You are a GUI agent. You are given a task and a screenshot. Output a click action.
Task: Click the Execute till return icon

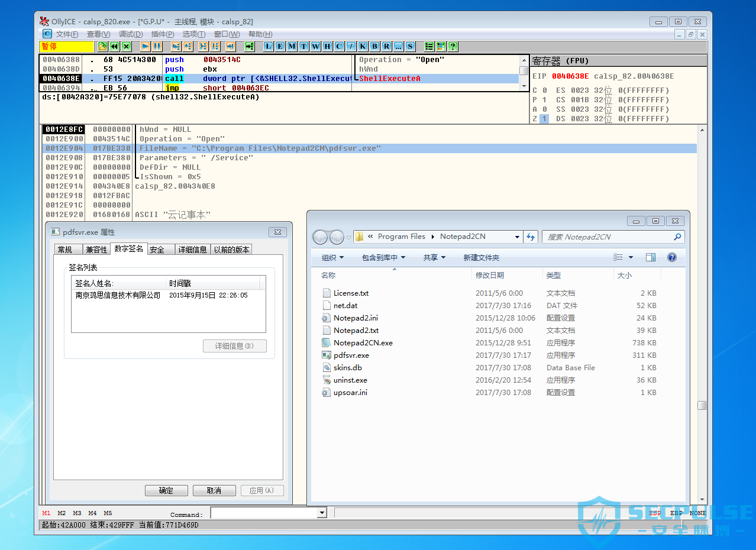tap(230, 46)
